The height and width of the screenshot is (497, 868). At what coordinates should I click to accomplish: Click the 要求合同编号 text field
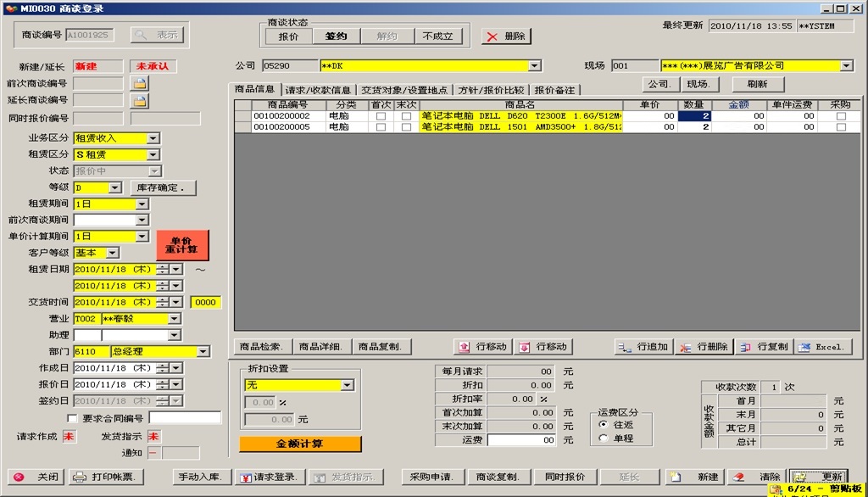(x=185, y=418)
